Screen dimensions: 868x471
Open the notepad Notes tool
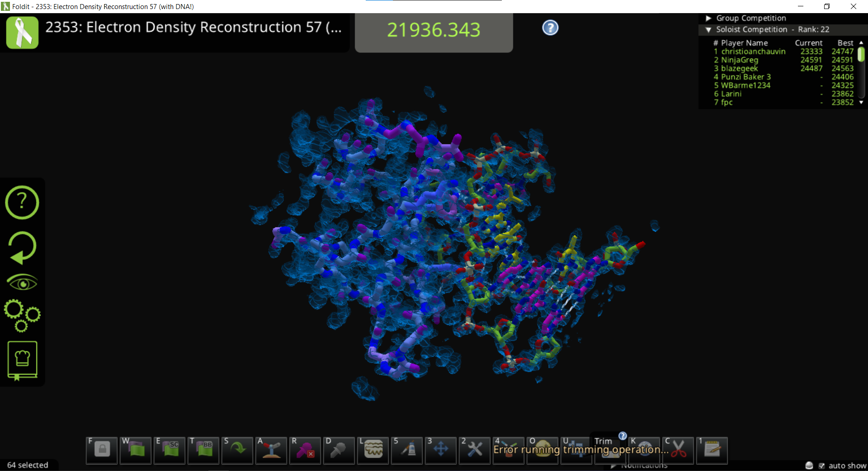pyautogui.click(x=712, y=450)
